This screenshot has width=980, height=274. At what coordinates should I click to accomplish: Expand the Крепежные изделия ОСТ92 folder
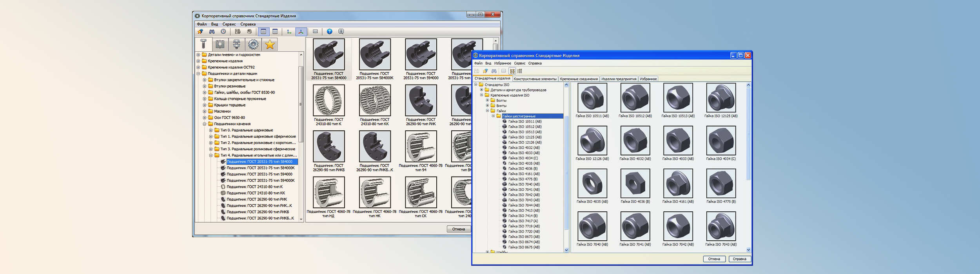coord(198,67)
